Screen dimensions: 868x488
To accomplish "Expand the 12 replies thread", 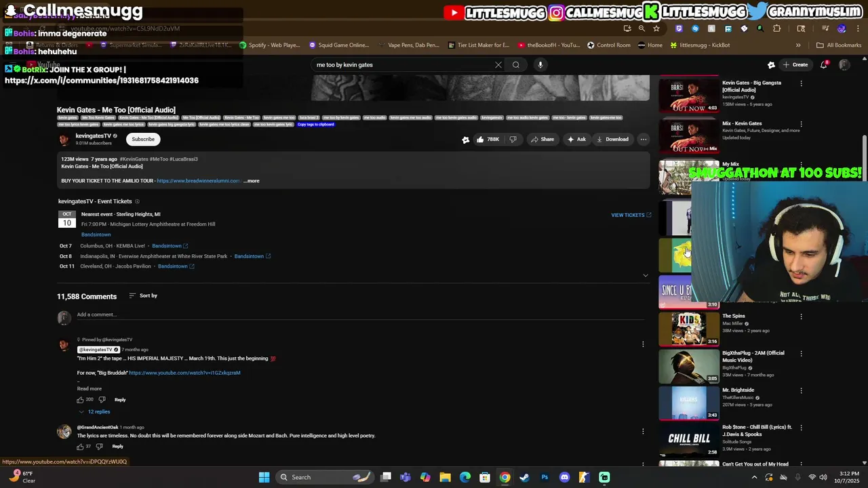I will [94, 411].
